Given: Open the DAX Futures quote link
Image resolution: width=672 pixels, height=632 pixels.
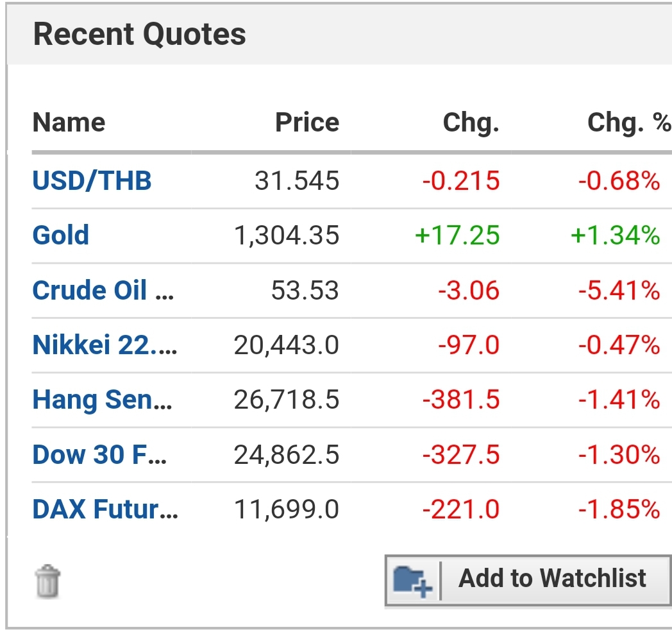Looking at the screenshot, I should [105, 509].
